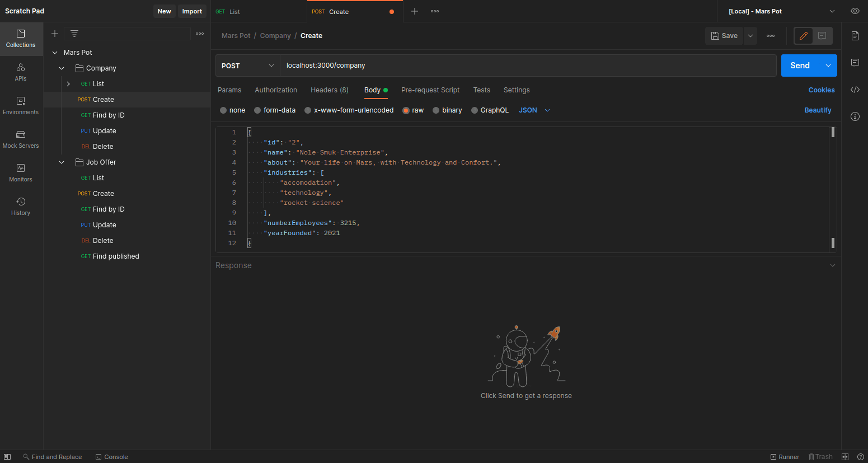Collapse the Mars Pot collection
This screenshot has height=463, width=868.
55,53
